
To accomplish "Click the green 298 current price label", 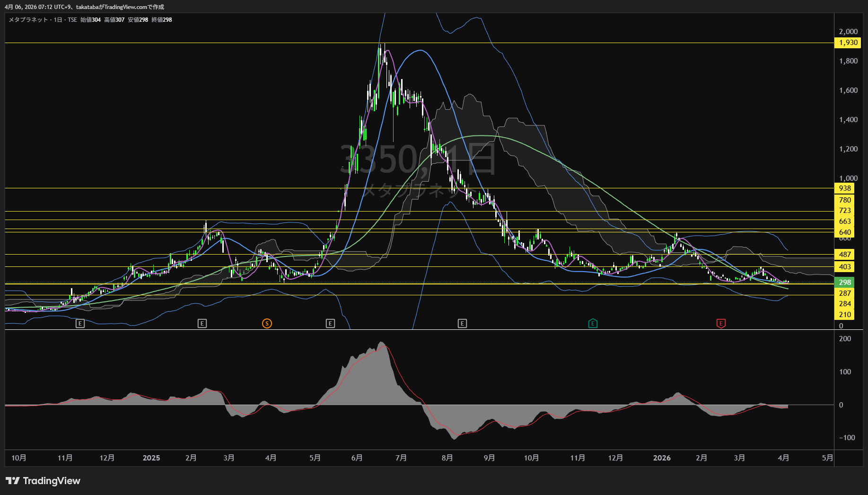I will (845, 283).
